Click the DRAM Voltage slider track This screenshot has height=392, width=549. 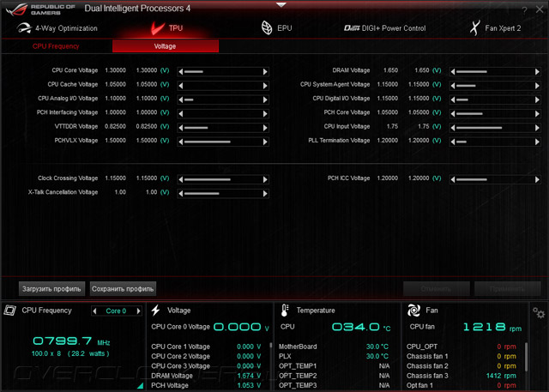pyautogui.click(x=495, y=72)
